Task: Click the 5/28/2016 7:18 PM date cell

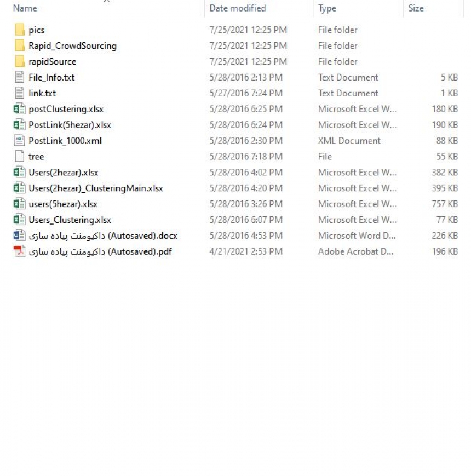Action: 246,157
